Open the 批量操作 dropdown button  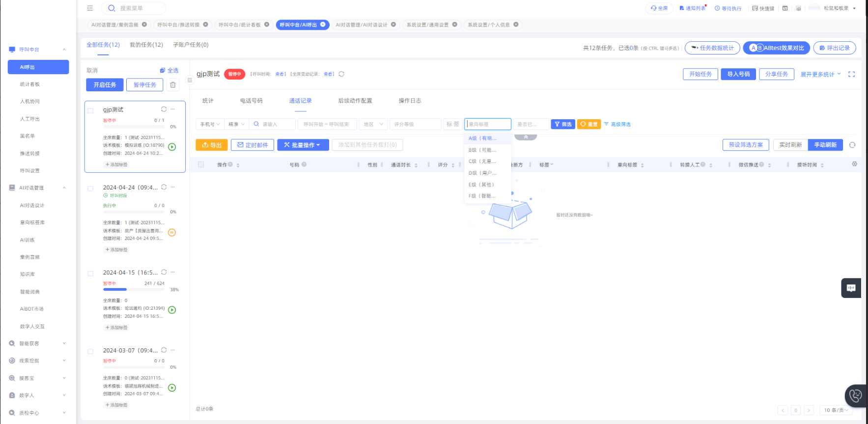[303, 145]
